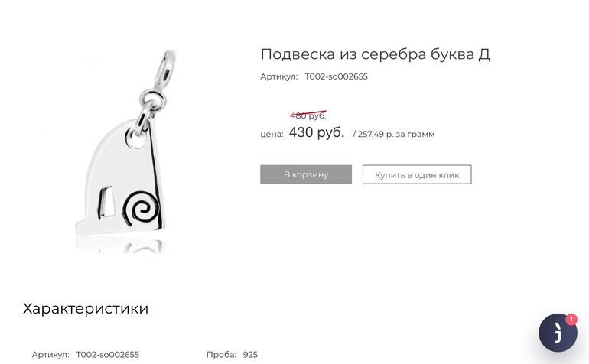Open the chat widget bubble icon
This screenshot has height=364, width=589.
pos(558,333)
